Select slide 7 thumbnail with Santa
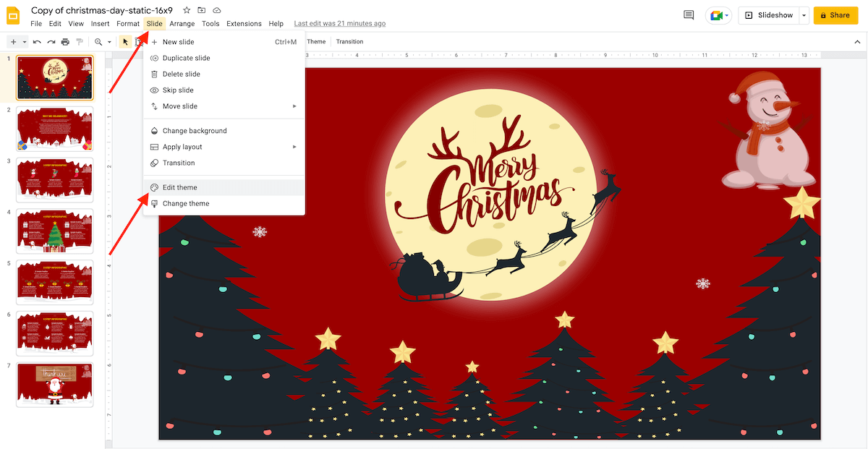Image resolution: width=868 pixels, height=449 pixels. click(x=55, y=384)
